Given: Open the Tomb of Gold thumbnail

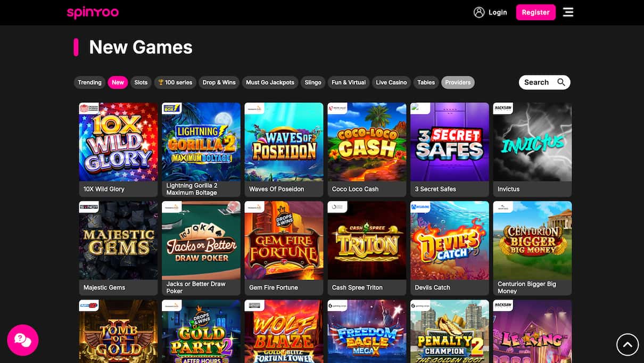Looking at the screenshot, I should point(118,331).
